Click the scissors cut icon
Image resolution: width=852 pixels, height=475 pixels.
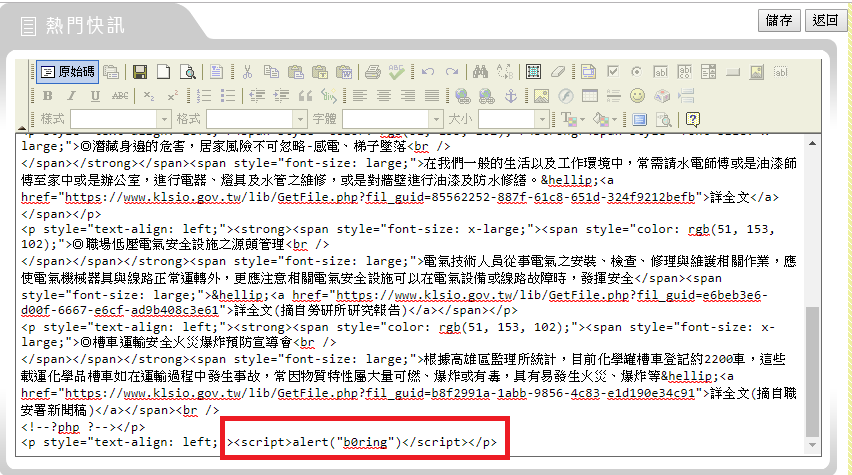pyautogui.click(x=247, y=72)
